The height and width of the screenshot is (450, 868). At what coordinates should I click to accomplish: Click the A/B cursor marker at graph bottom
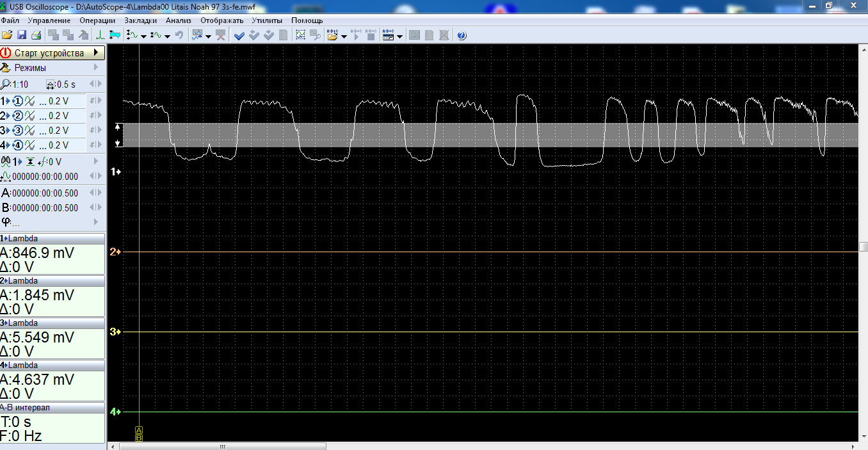click(139, 433)
